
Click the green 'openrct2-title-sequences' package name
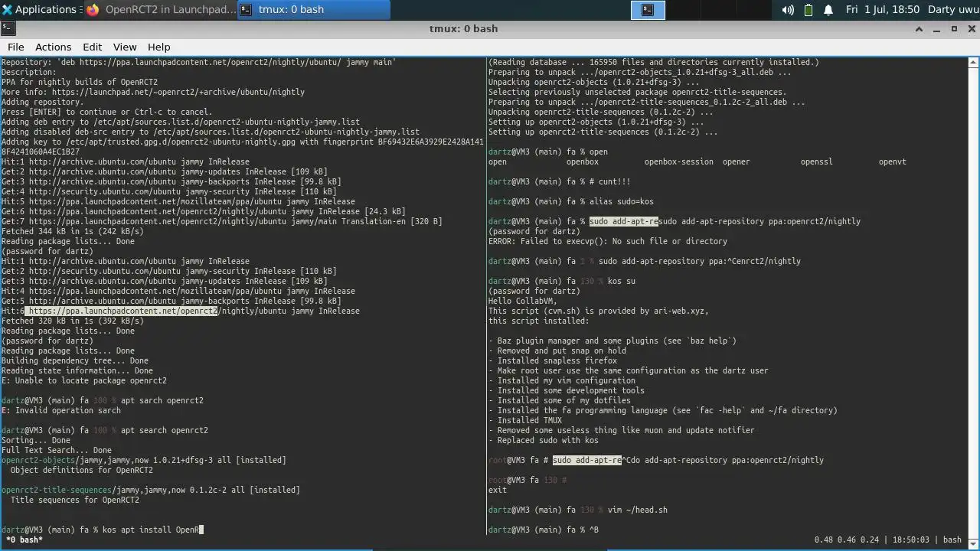(57, 490)
